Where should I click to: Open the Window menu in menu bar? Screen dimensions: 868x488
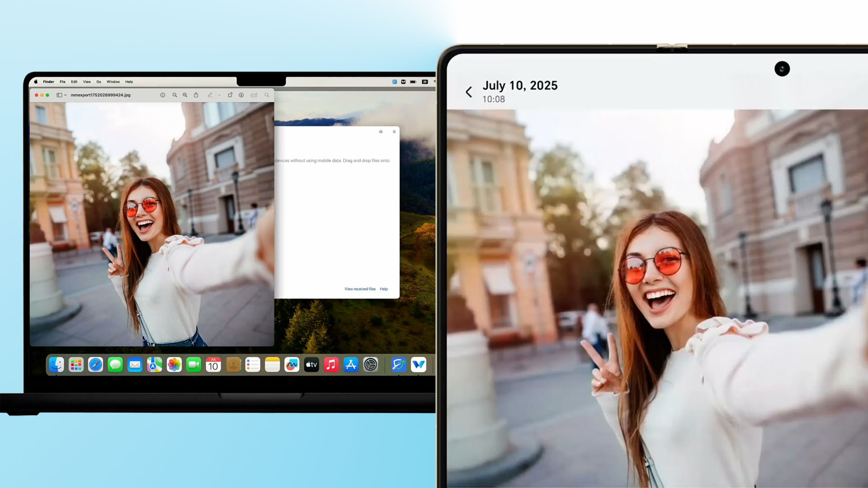click(x=113, y=82)
